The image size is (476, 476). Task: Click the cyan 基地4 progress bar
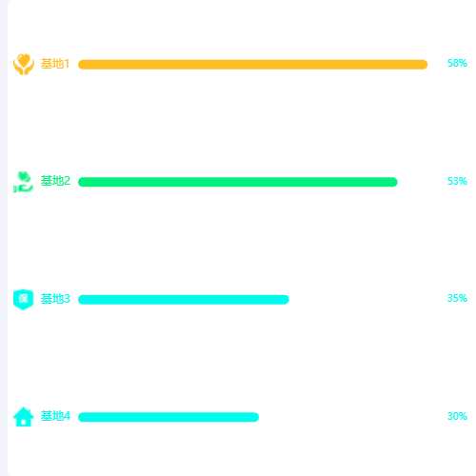(x=169, y=417)
